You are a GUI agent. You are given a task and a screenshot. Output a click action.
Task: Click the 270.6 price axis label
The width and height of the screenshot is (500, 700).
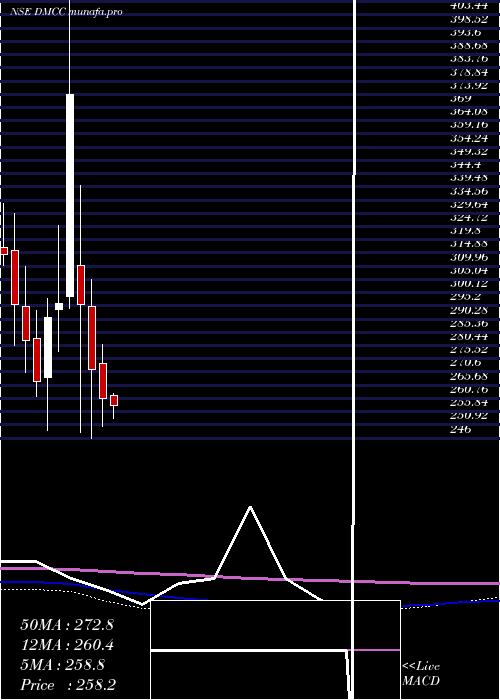(466, 363)
